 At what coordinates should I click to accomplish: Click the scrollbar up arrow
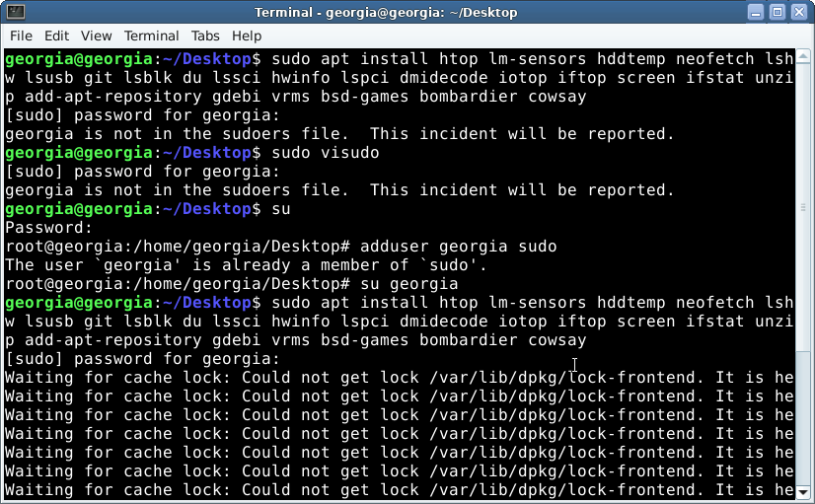pyautogui.click(x=804, y=54)
